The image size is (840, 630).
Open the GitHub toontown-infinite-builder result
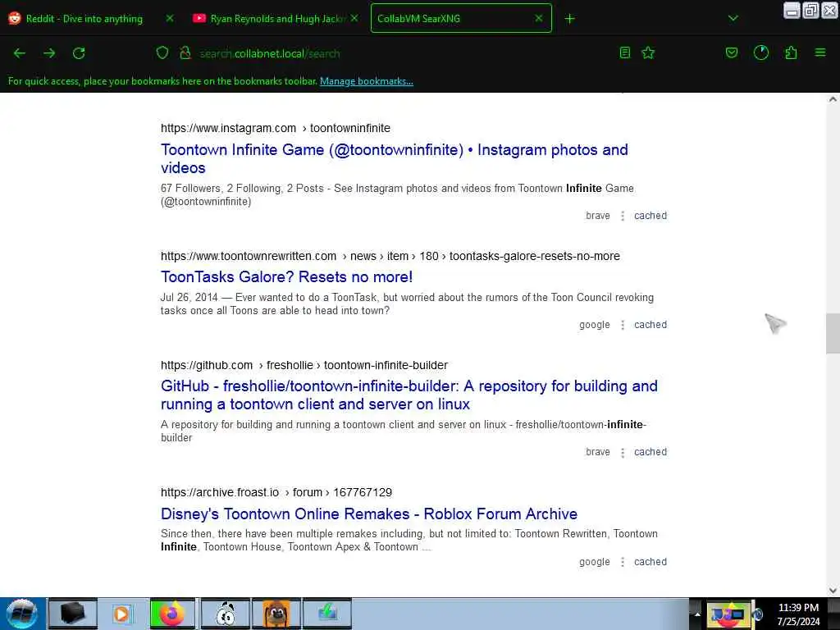409,395
